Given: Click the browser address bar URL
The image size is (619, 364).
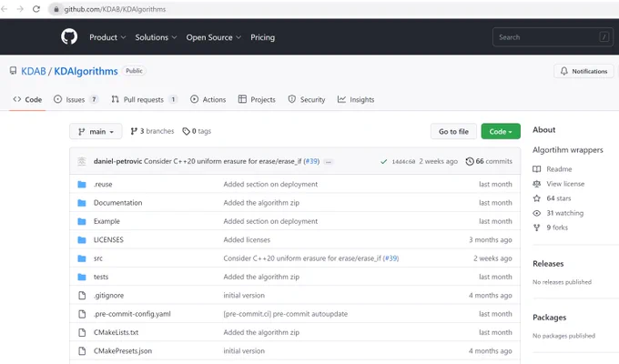Looking at the screenshot, I should (115, 9).
